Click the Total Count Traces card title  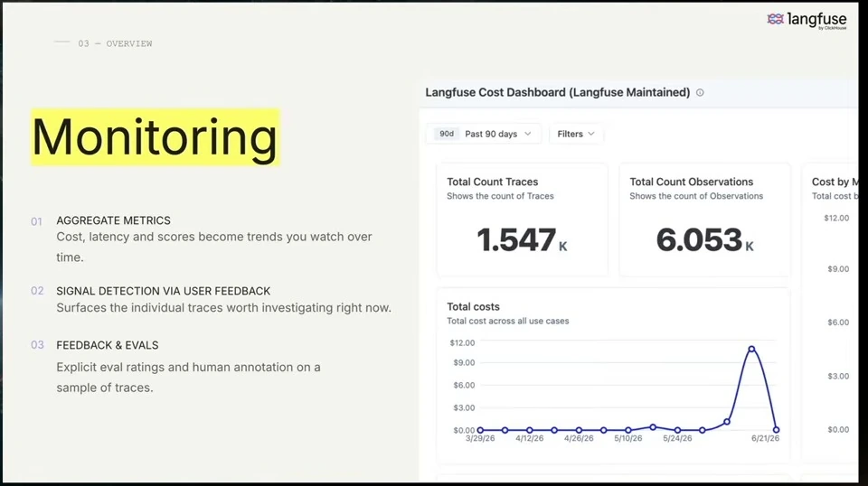click(x=492, y=182)
